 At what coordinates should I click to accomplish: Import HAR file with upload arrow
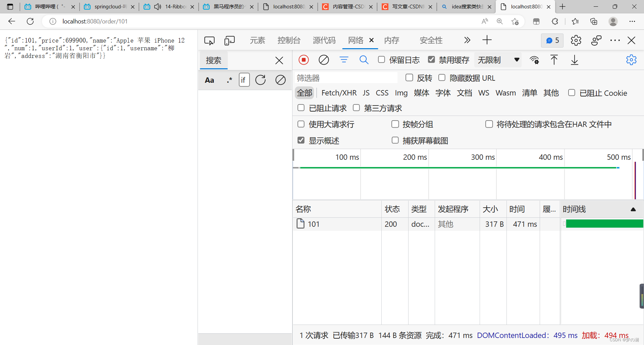[x=554, y=60]
